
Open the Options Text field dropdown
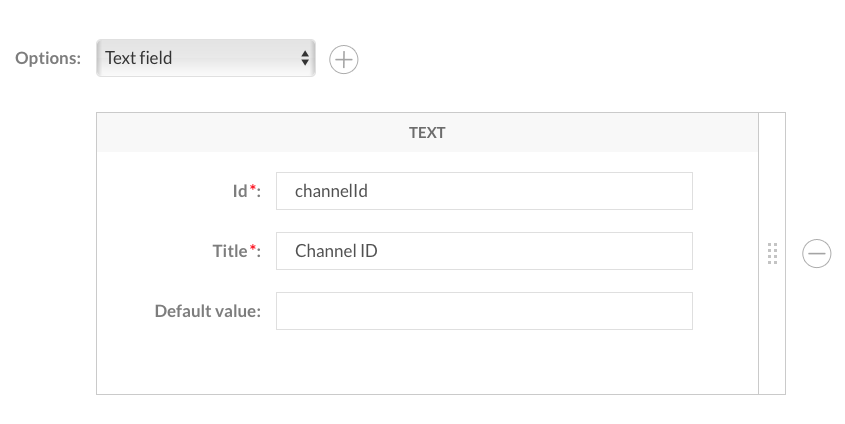coord(206,58)
